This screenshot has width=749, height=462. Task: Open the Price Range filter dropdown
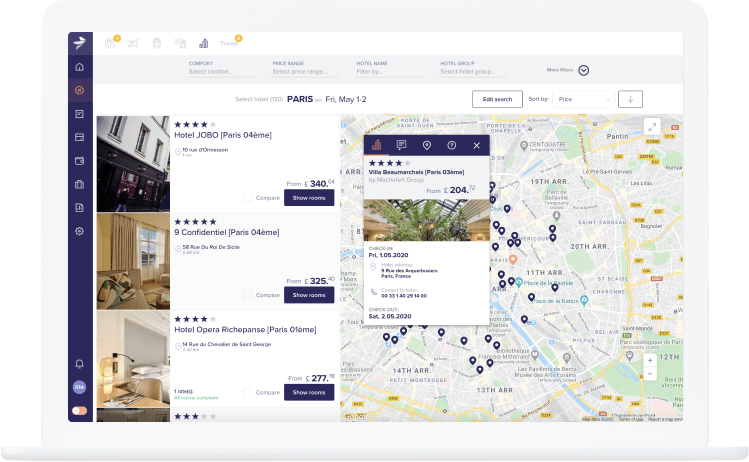click(305, 72)
